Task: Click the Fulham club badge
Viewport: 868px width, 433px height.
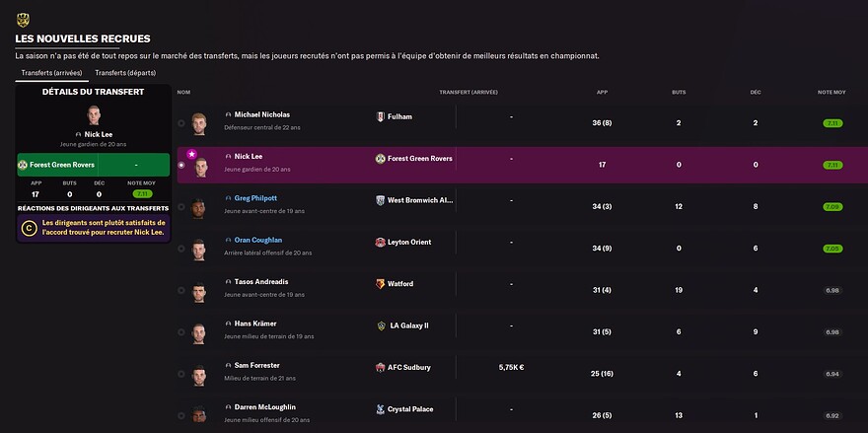Action: [381, 116]
